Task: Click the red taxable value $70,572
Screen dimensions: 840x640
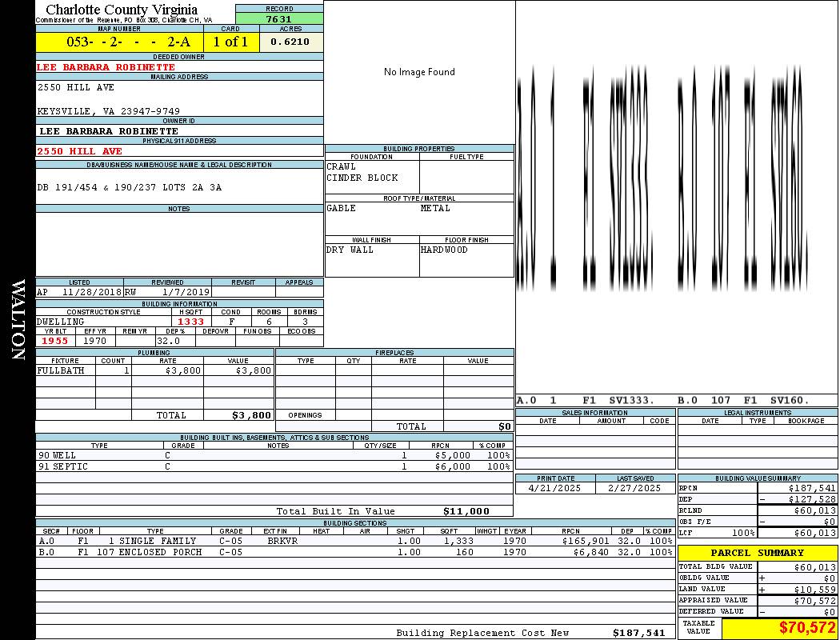Action: 806,627
